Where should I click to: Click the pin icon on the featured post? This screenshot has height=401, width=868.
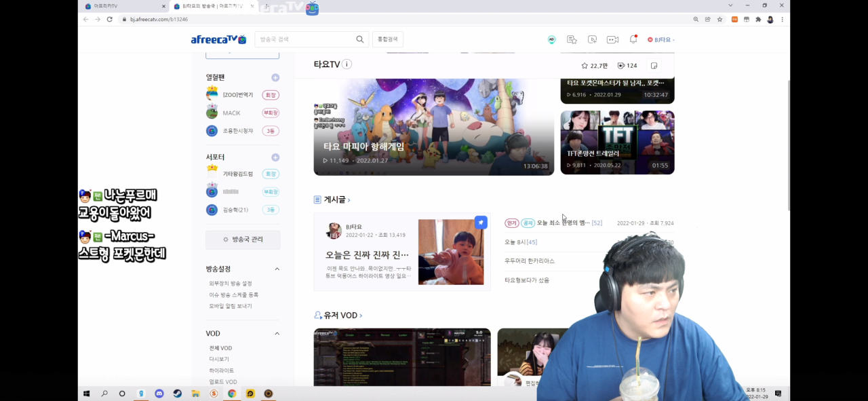pyautogui.click(x=481, y=222)
